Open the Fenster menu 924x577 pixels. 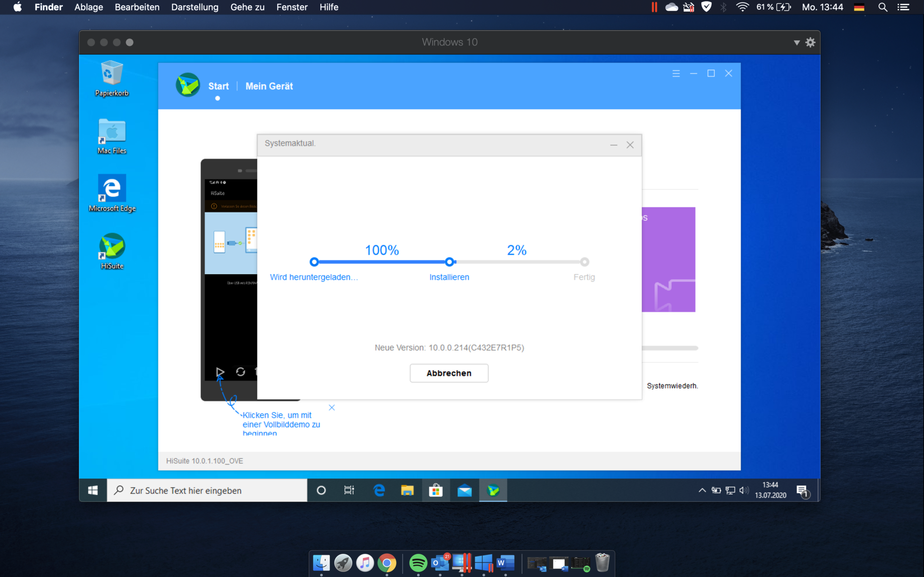click(x=292, y=7)
